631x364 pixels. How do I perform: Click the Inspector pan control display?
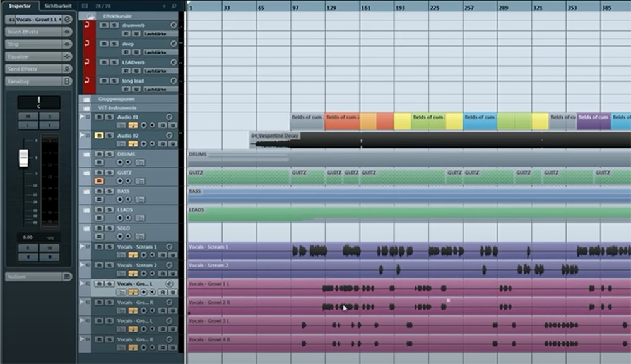tap(38, 102)
